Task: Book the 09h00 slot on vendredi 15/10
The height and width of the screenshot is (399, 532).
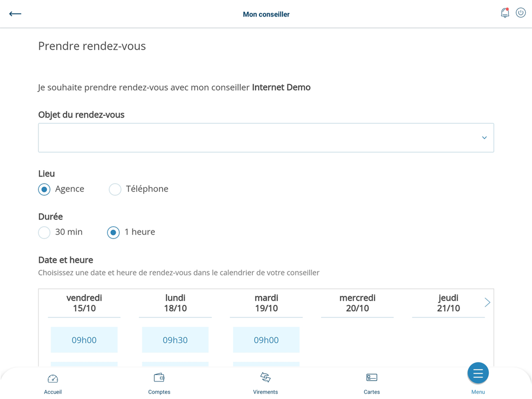Action: pyautogui.click(x=84, y=340)
